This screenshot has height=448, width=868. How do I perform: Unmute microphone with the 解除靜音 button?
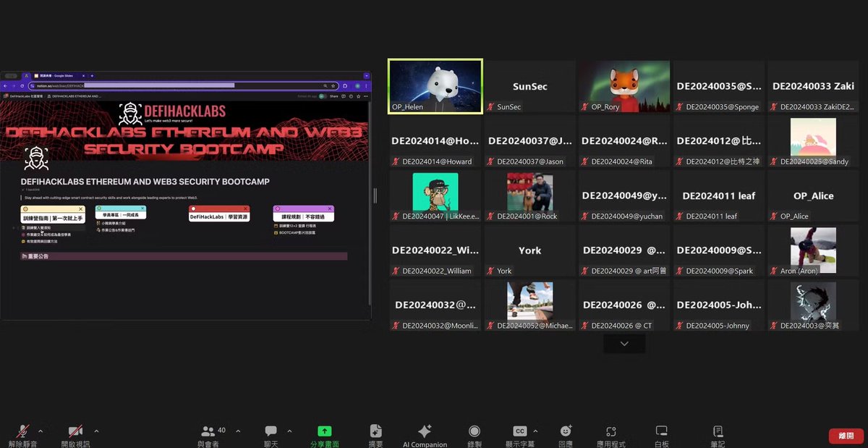pos(23,436)
